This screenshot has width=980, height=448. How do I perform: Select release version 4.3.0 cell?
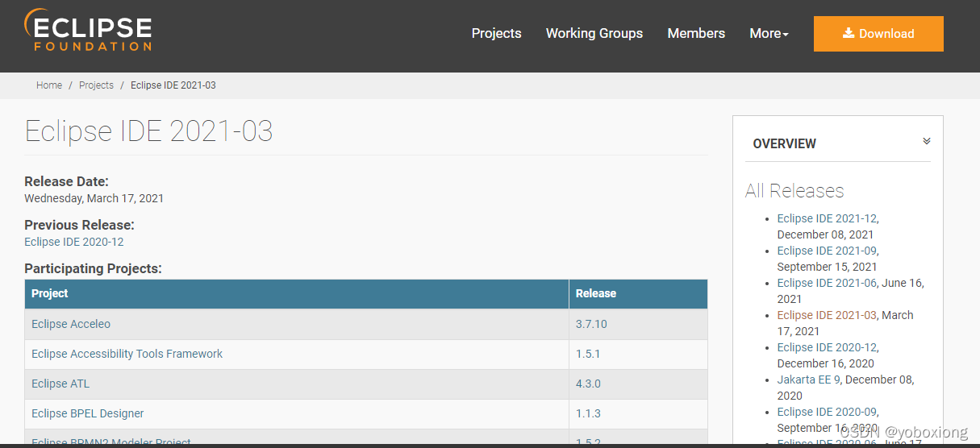pyautogui.click(x=638, y=384)
